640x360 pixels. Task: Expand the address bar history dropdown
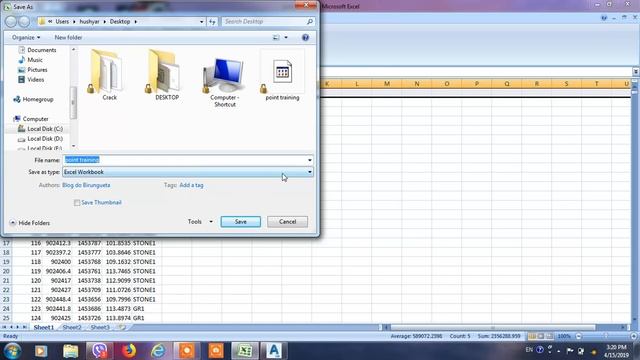click(201, 22)
